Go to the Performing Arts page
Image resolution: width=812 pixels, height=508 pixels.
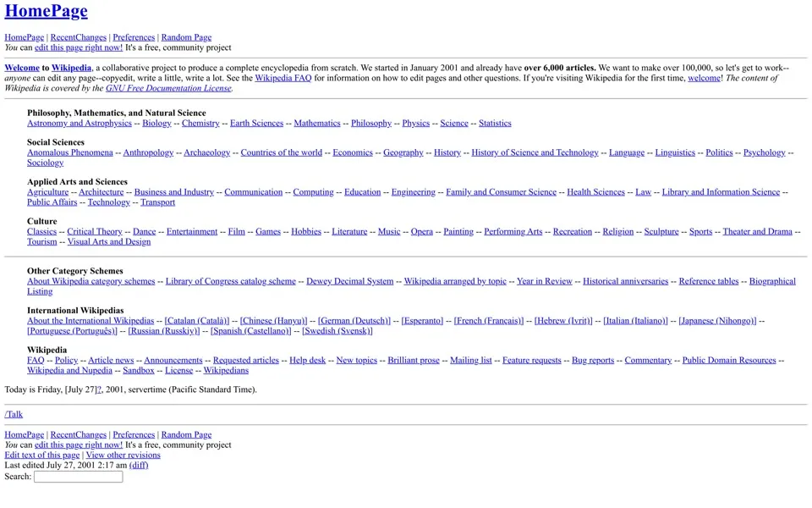click(x=513, y=231)
